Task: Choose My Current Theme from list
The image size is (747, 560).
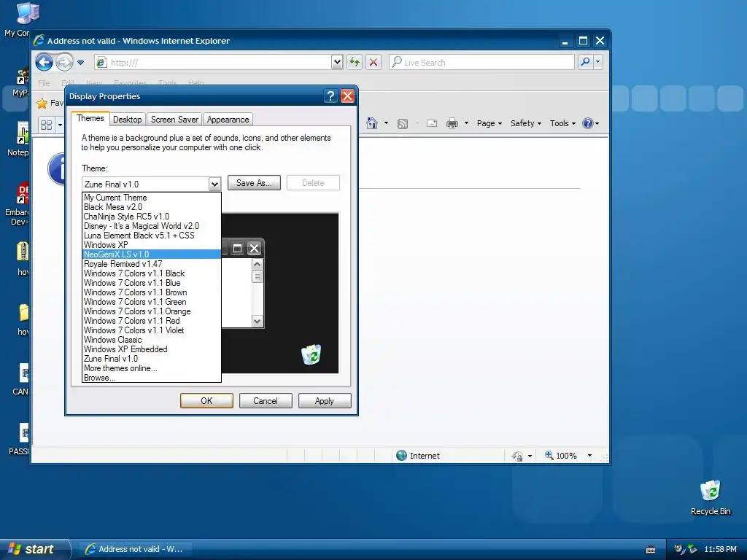Action: pyautogui.click(x=152, y=198)
